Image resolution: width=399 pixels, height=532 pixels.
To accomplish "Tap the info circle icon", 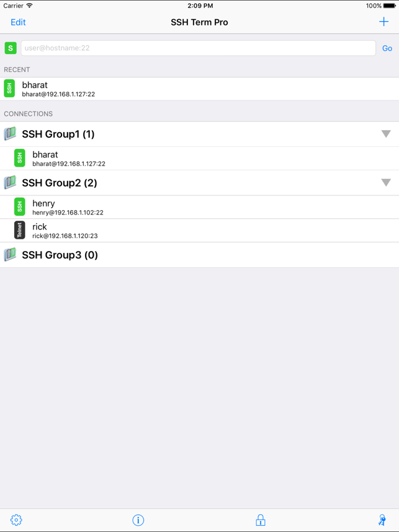I will point(138,520).
